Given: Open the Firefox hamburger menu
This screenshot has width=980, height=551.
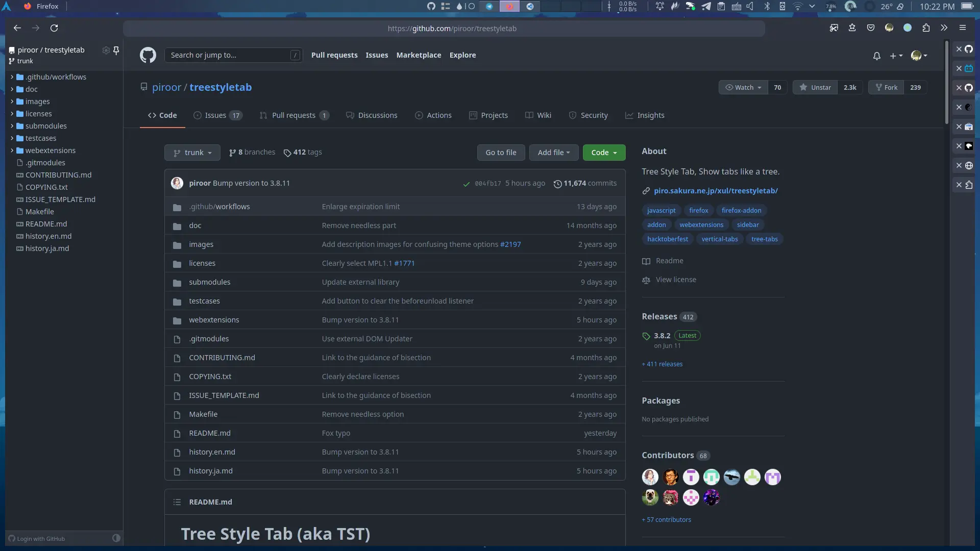Looking at the screenshot, I should click(x=962, y=28).
